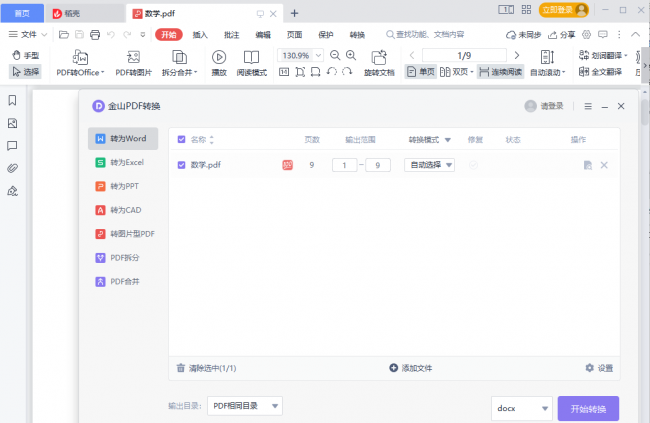Enter Reading Mode
650x423 pixels.
coord(252,63)
